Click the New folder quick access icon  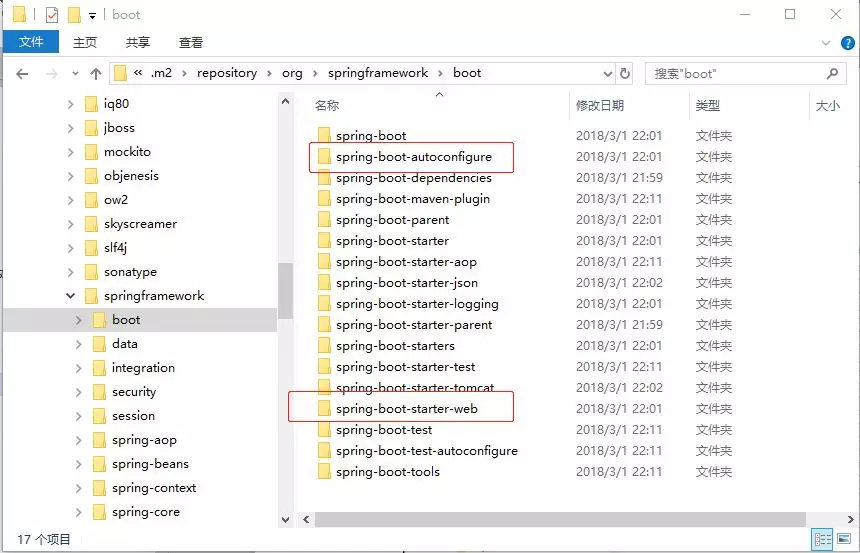pos(75,15)
